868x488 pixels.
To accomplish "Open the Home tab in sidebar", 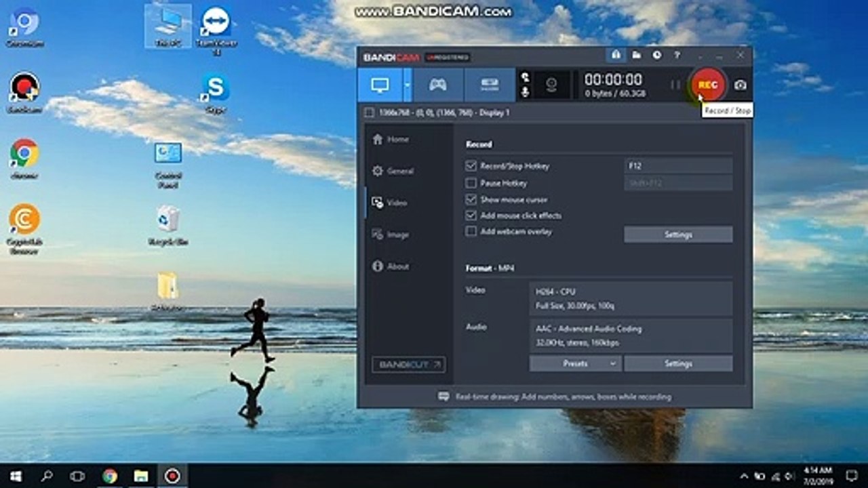I will 391,140.
